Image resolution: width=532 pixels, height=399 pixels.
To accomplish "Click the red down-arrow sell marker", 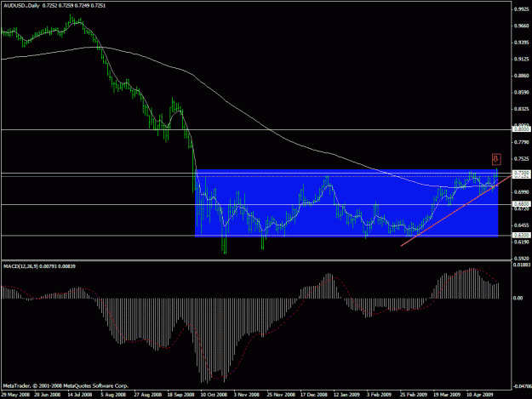I will point(496,159).
